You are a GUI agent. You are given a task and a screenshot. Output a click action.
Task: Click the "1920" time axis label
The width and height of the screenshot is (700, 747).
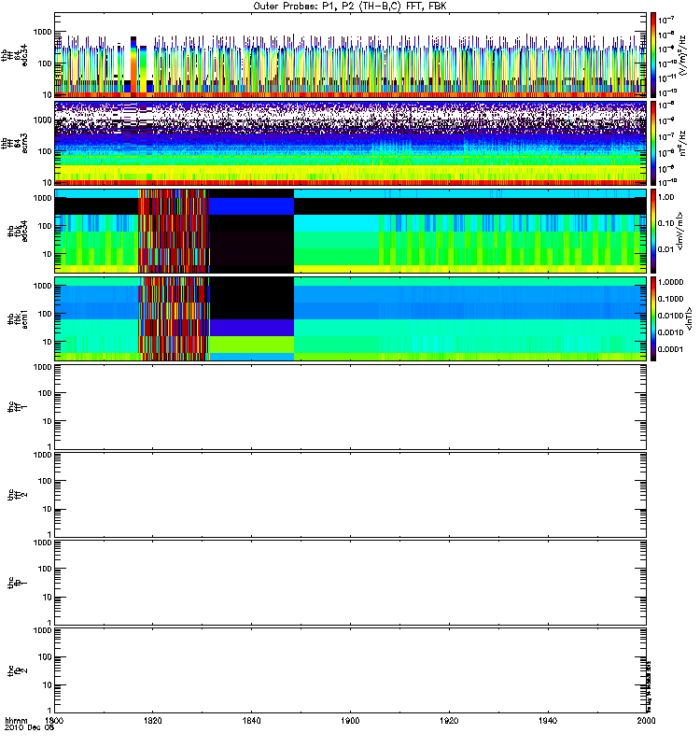pos(449,720)
